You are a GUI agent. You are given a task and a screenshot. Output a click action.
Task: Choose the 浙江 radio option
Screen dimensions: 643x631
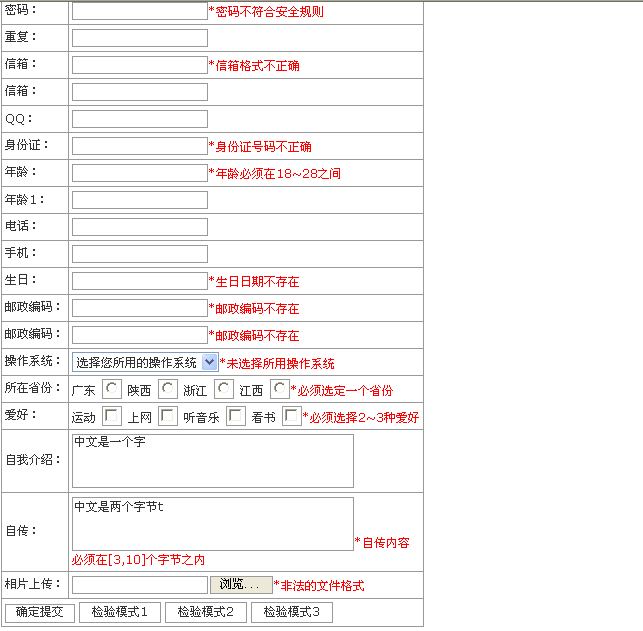[x=224, y=389]
